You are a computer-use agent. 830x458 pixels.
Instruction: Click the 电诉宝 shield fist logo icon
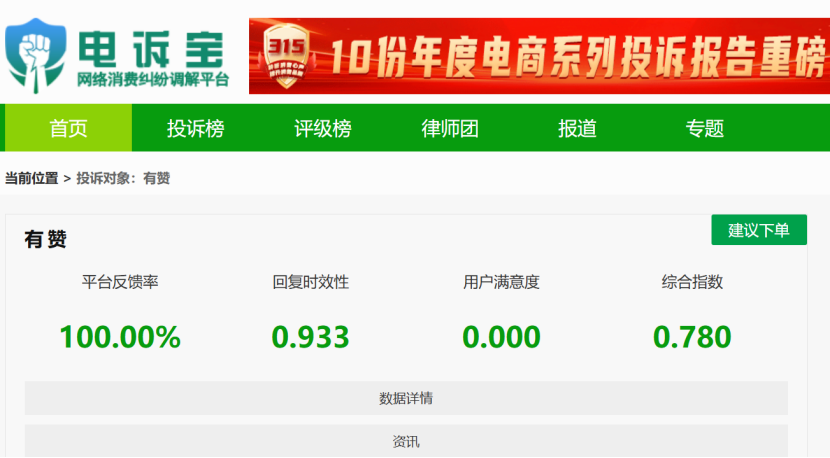35,56
